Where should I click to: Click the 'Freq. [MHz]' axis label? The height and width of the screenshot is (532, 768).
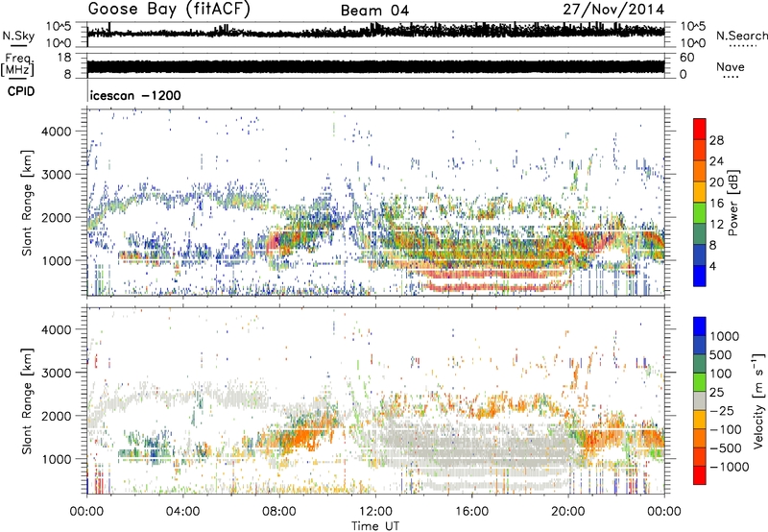[17, 65]
